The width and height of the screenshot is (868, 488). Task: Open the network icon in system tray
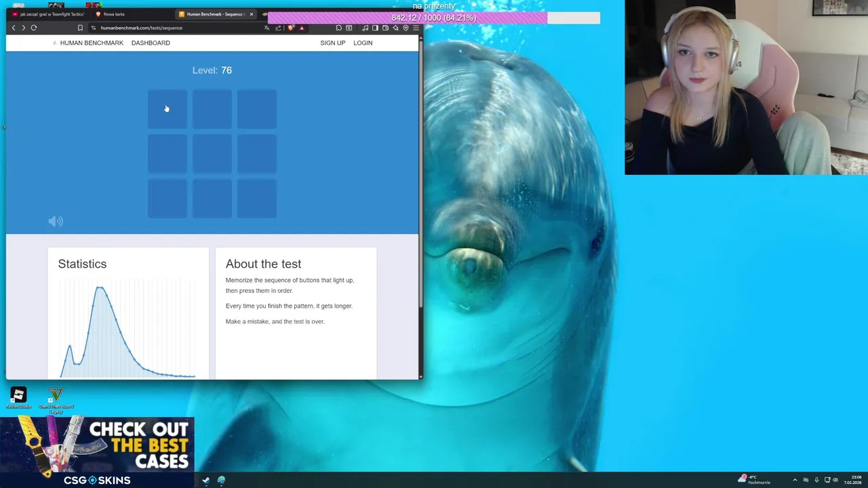tap(827, 480)
